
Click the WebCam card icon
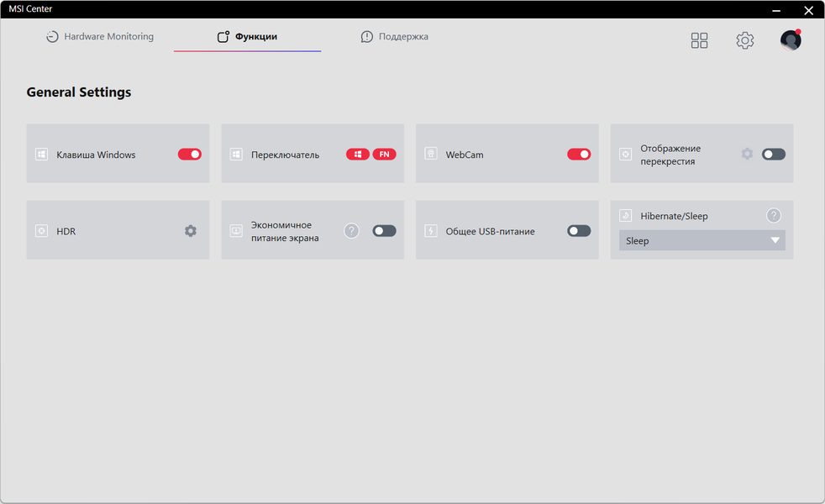[x=431, y=154]
